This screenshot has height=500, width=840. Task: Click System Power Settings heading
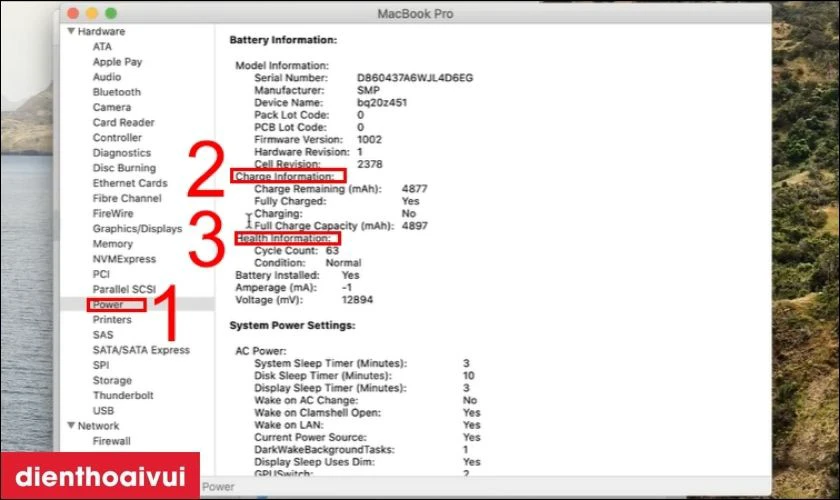(x=292, y=325)
